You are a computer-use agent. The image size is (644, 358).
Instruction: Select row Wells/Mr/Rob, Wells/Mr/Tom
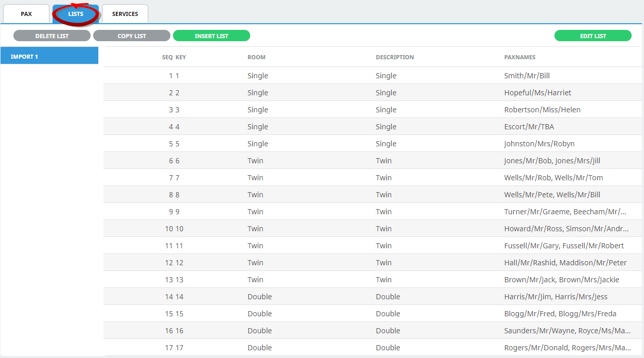point(373,178)
